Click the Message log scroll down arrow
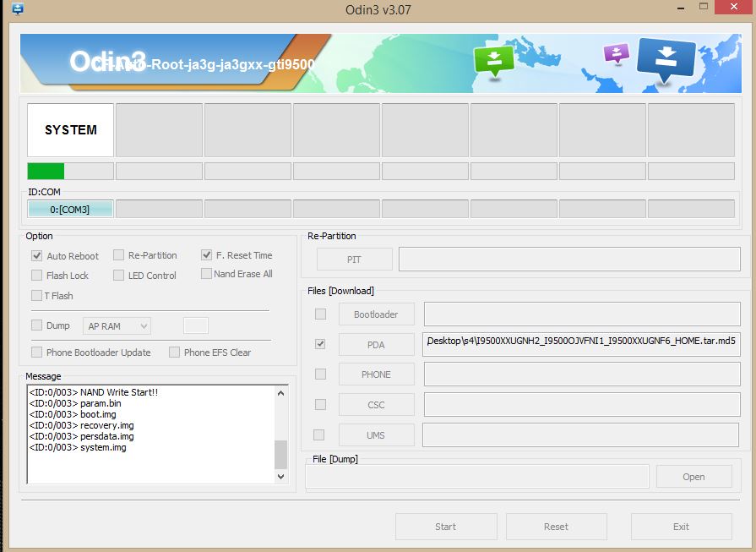Viewport: 756px width, 552px height. click(x=281, y=476)
